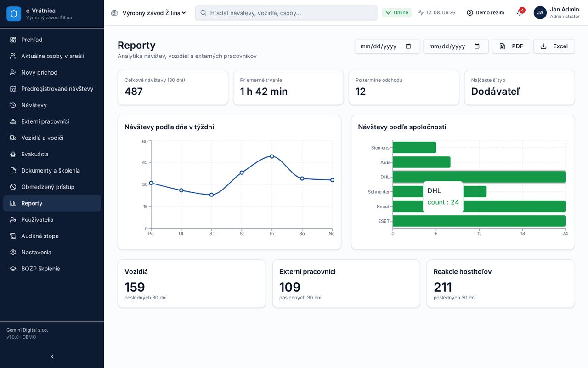The width and height of the screenshot is (588, 368).
Task: Click the Predregistrované návštevy calendar icon
Action: point(13,89)
